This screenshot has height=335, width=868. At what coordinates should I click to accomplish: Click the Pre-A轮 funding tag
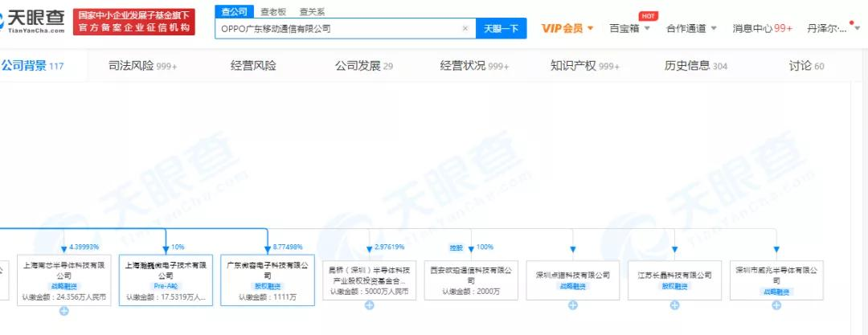[166, 286]
